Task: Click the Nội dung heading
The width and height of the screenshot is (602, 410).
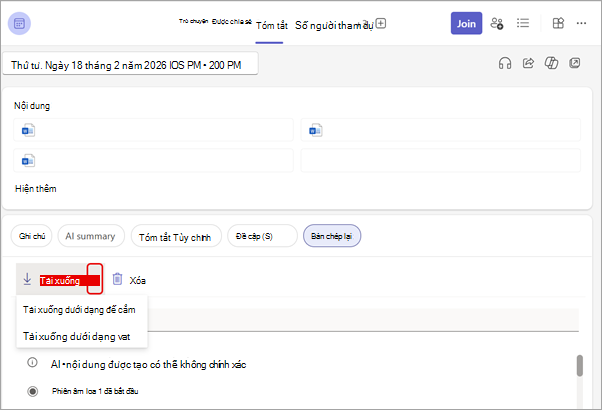Action: (32, 106)
